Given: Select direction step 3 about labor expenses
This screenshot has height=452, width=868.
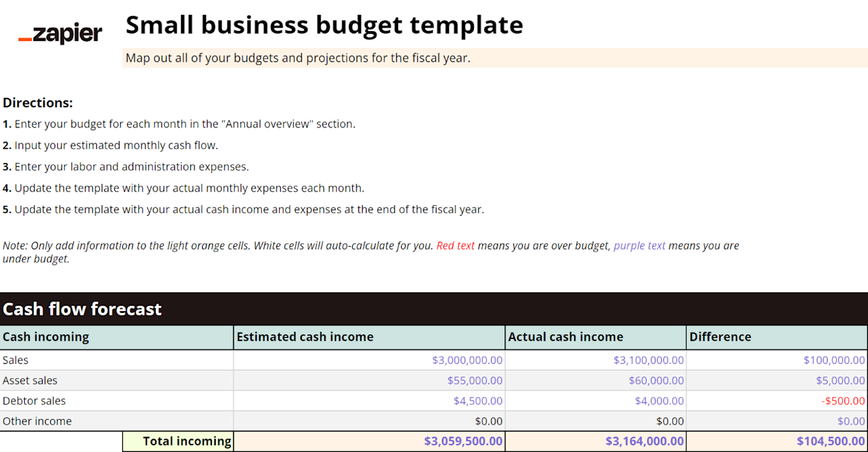Looking at the screenshot, I should [125, 166].
